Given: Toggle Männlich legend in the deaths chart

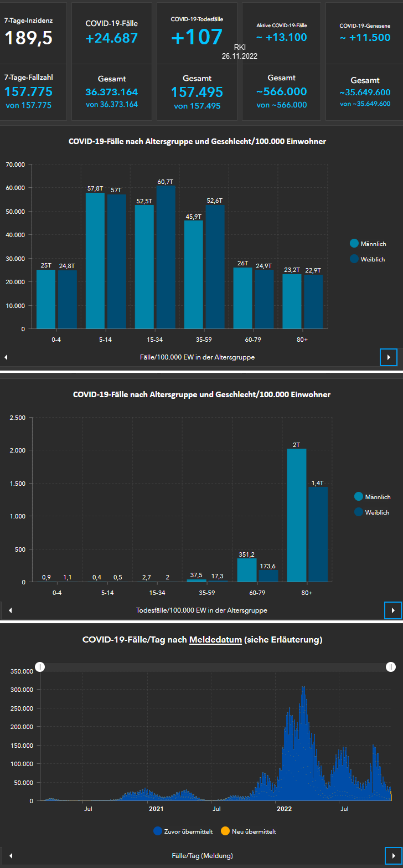Looking at the screenshot, I should click(x=371, y=497).
